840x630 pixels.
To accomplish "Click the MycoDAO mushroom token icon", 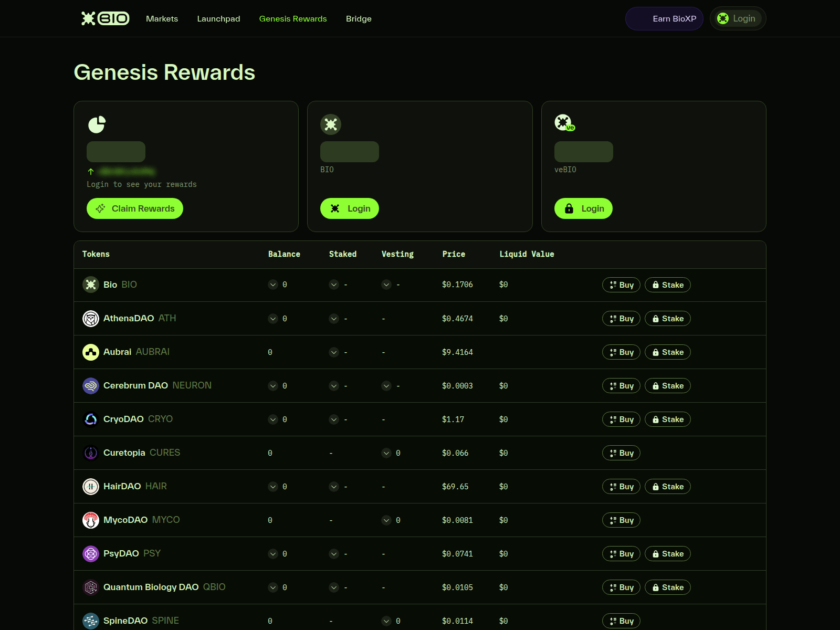I will coord(91,520).
